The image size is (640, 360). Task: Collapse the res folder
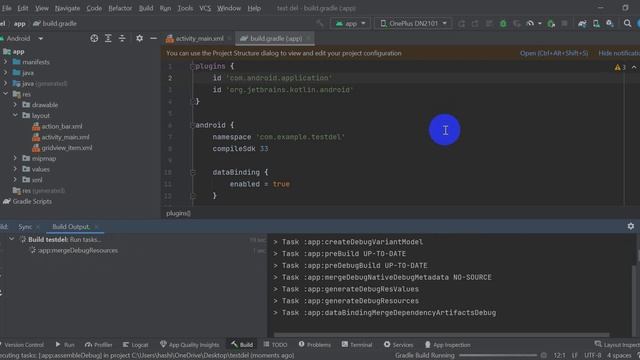click(x=5, y=94)
